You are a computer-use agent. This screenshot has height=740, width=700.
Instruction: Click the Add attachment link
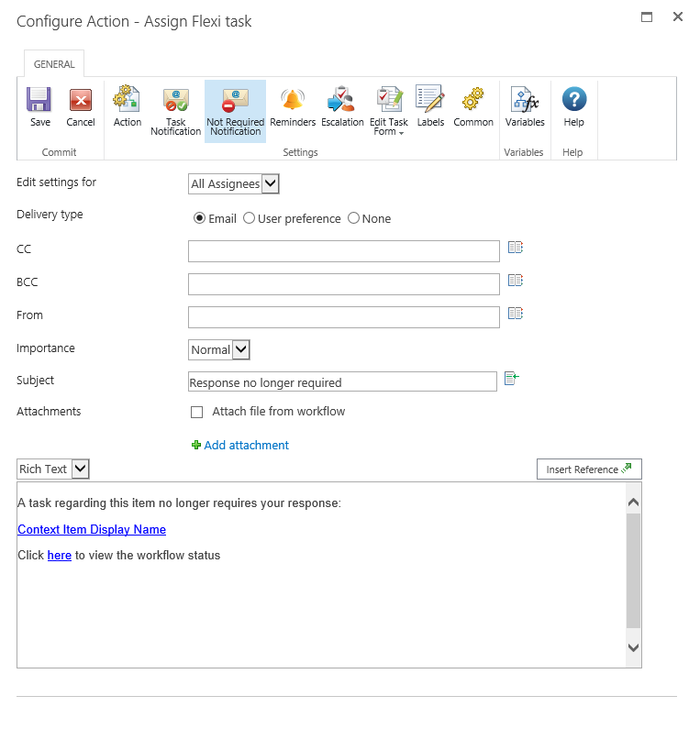pos(246,446)
